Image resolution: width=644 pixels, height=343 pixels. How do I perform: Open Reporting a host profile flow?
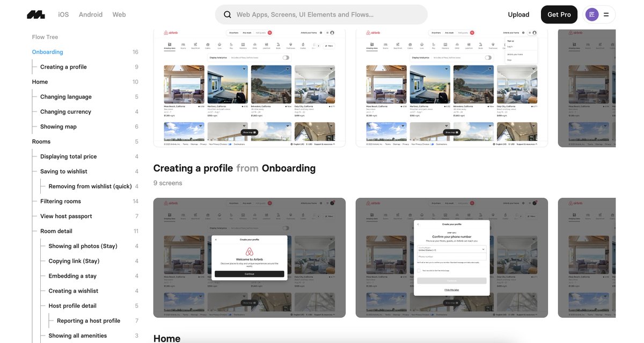tap(89, 321)
